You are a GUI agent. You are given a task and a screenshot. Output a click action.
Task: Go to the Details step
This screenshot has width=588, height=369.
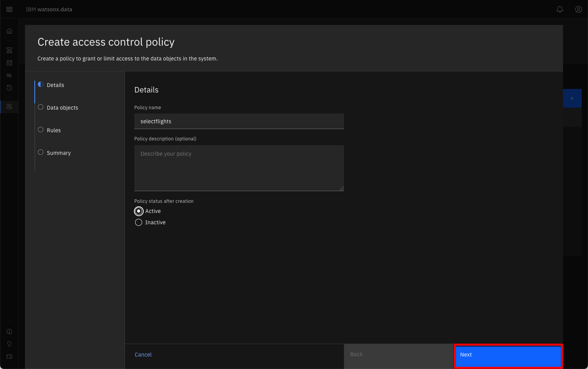(55, 85)
